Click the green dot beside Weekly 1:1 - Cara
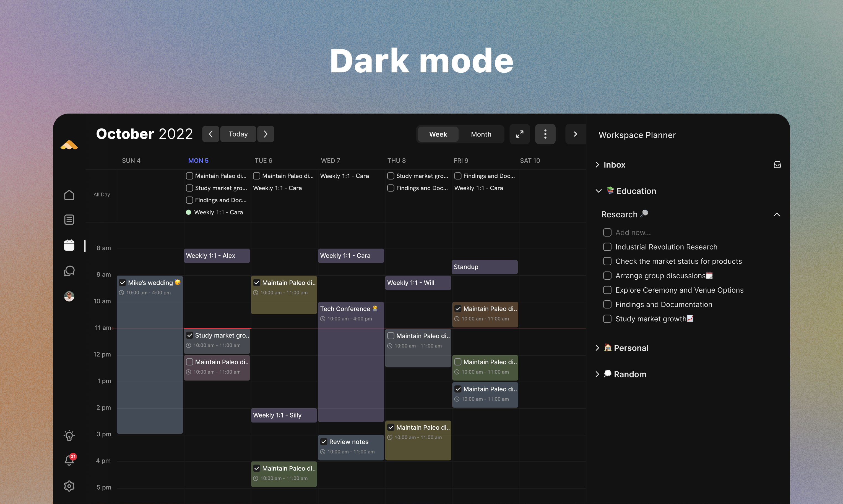 pyautogui.click(x=188, y=212)
